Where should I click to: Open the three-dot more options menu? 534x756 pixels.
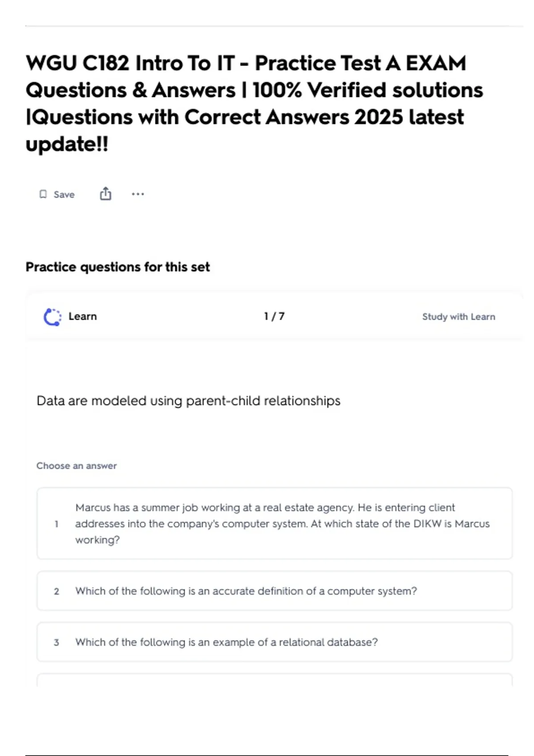click(x=138, y=194)
